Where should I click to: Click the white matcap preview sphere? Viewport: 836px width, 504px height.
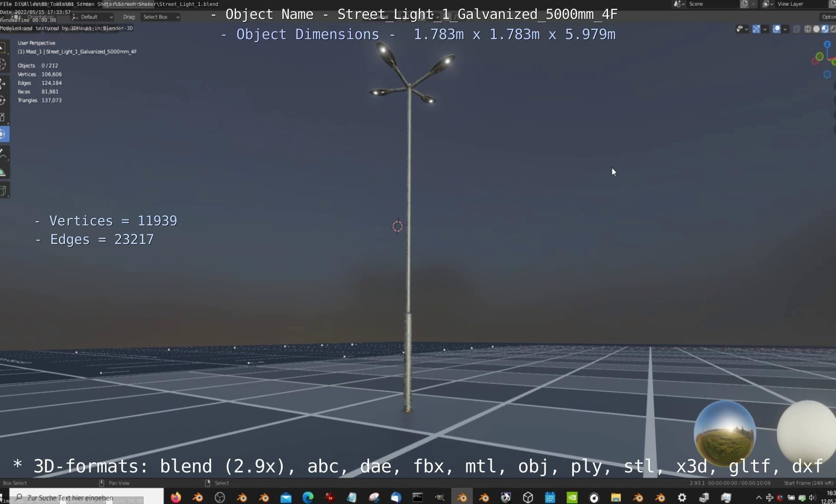807,433
